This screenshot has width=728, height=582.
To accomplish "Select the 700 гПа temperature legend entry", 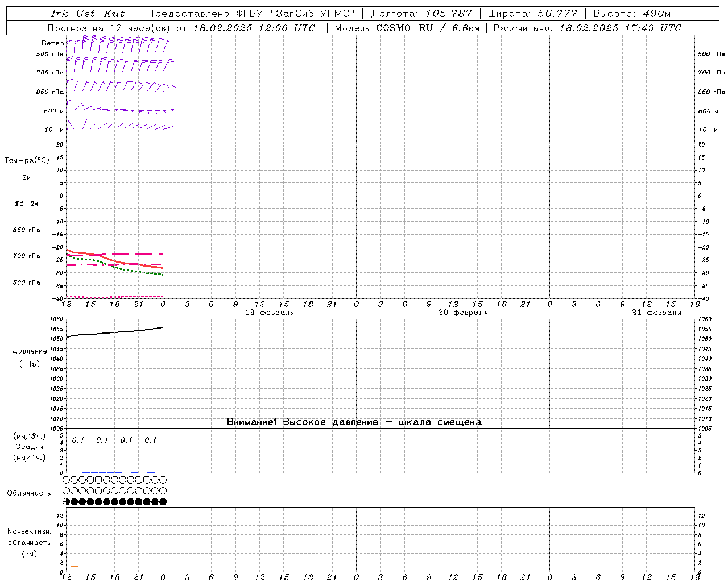I will 26,258.
